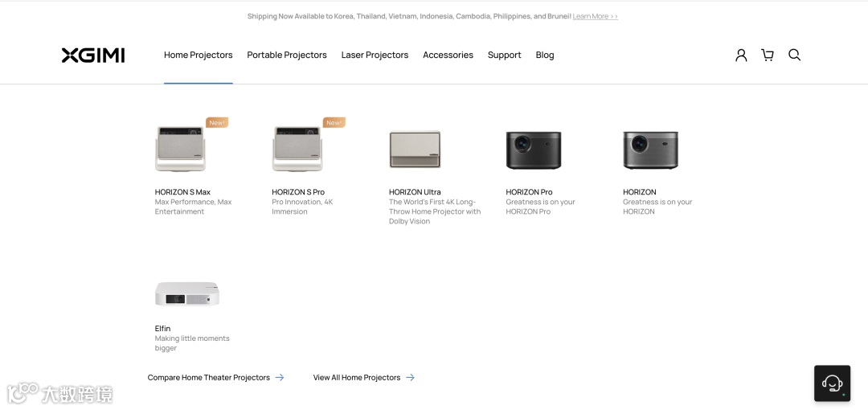This screenshot has width=868, height=410.
Task: Go to the Blog page
Action: 545,55
